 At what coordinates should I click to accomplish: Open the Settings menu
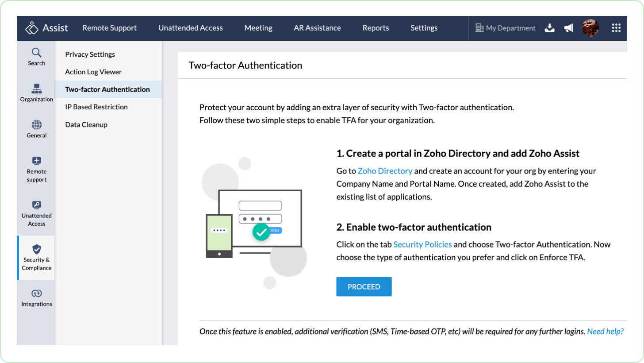coord(424,28)
